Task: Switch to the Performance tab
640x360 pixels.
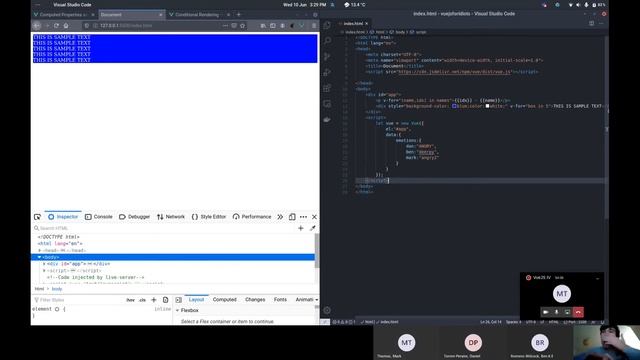Action: point(252,217)
